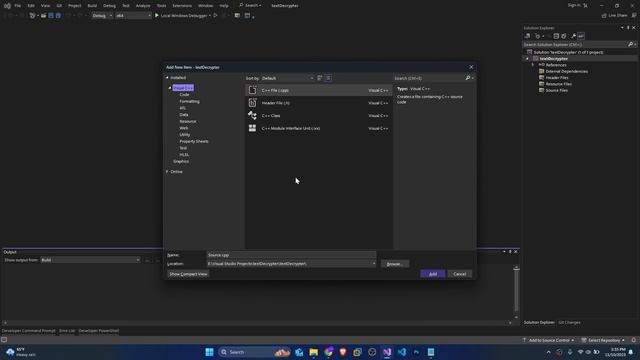Select the HLSL category
640x360 pixels.
coord(184,155)
